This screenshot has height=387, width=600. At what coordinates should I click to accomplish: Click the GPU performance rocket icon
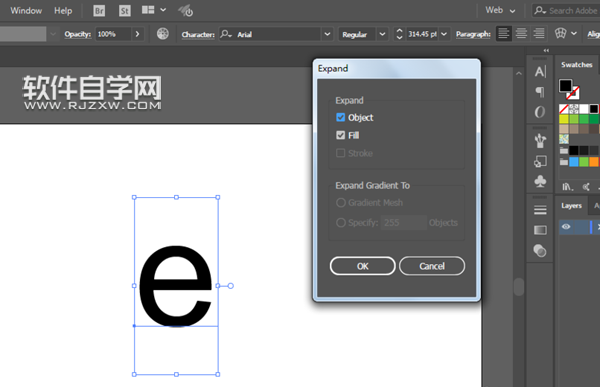(186, 11)
